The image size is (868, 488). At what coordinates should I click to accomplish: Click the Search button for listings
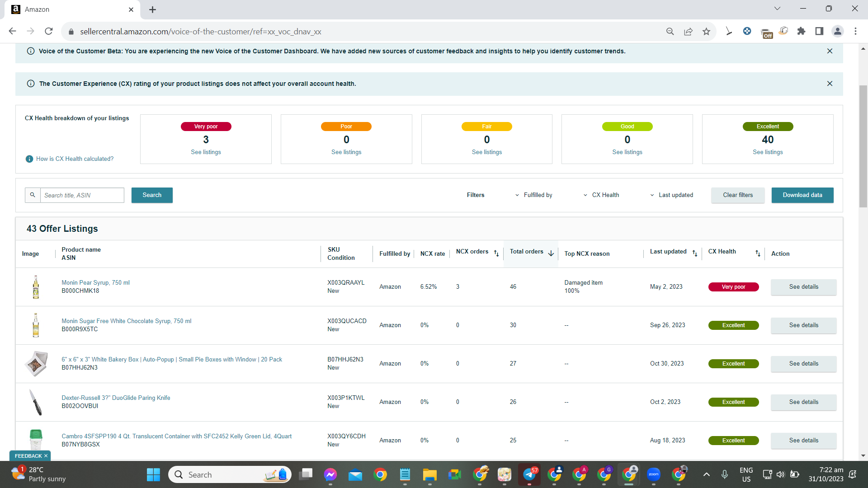click(152, 195)
